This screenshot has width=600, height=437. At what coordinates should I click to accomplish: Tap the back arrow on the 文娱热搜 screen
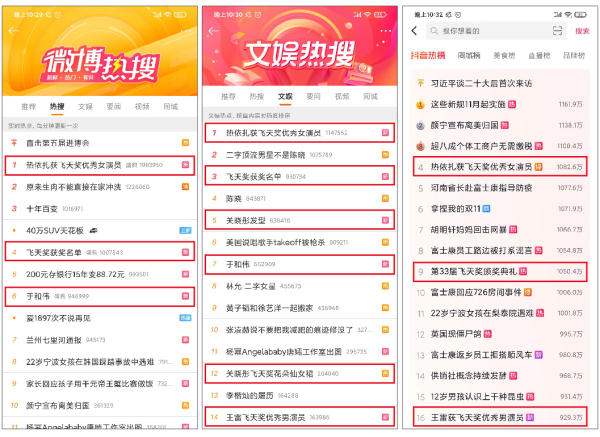tap(214, 31)
